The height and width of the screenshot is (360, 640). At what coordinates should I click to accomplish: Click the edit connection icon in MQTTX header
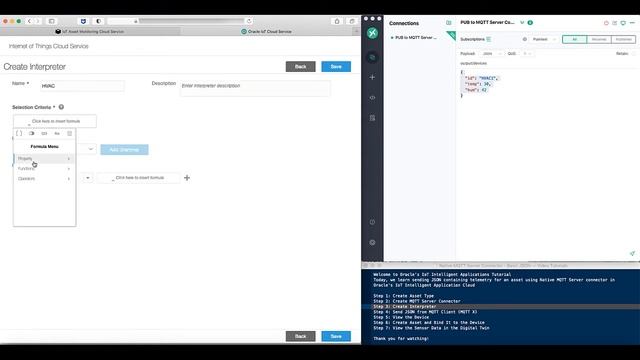(615, 23)
